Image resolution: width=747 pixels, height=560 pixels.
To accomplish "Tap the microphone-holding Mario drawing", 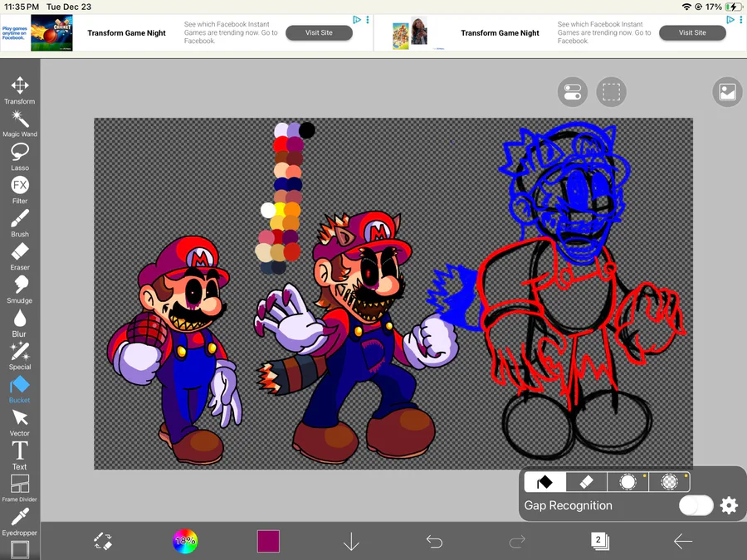I will coord(174,350).
